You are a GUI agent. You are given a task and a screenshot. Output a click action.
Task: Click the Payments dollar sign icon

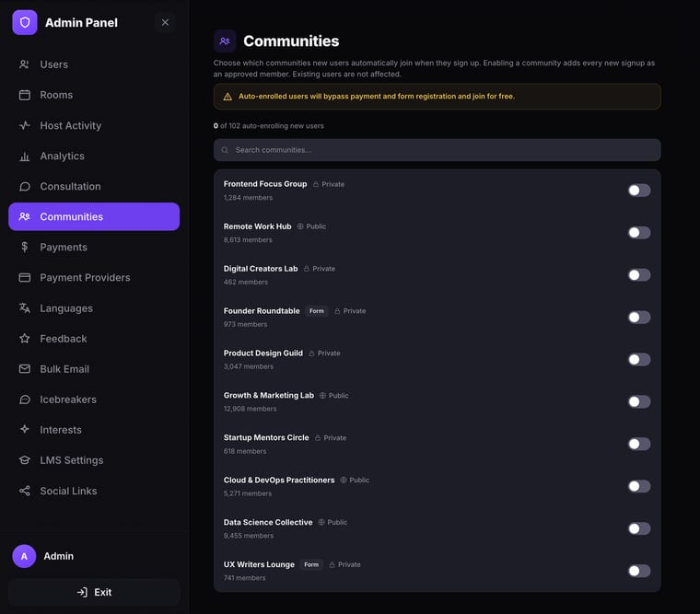click(x=25, y=247)
